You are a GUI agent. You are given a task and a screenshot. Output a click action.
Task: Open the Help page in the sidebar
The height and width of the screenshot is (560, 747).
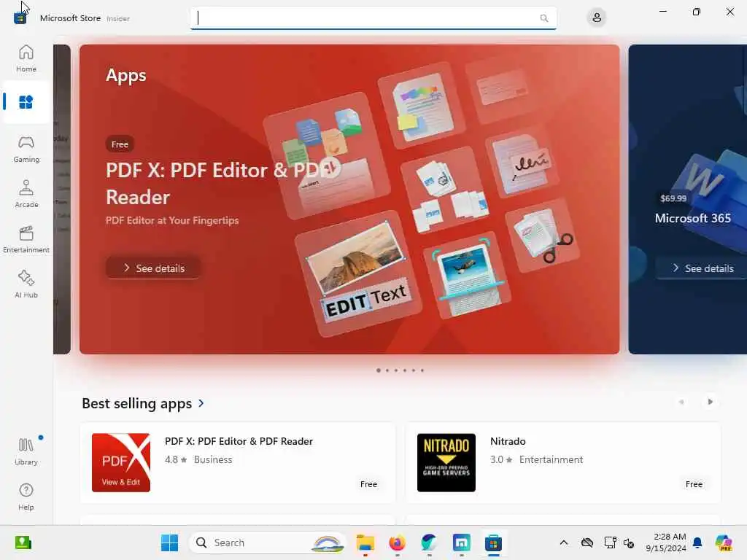26,497
